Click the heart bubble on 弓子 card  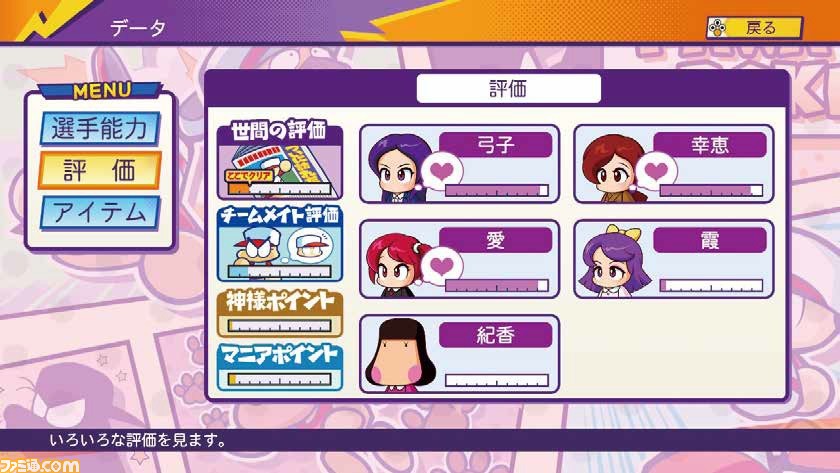point(441,172)
